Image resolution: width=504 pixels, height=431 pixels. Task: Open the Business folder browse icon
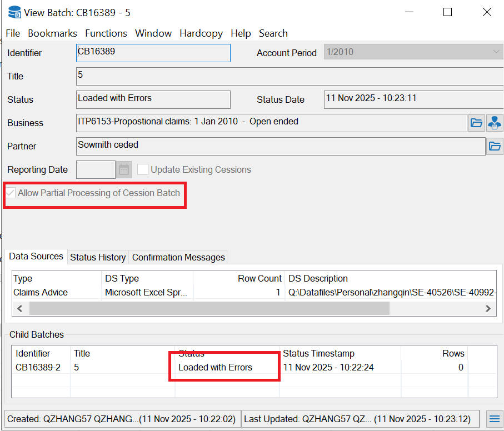point(476,123)
